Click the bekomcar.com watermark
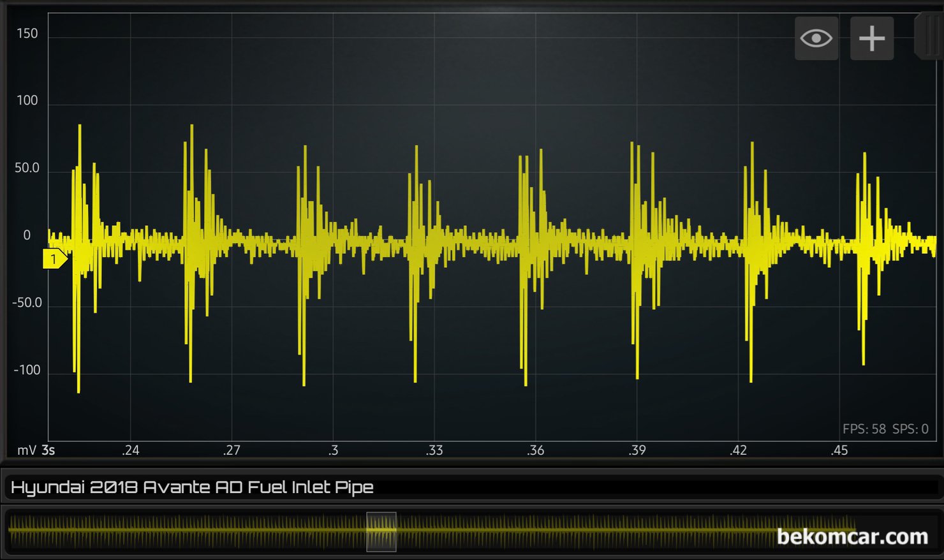Image resolution: width=944 pixels, height=560 pixels. coord(852,537)
